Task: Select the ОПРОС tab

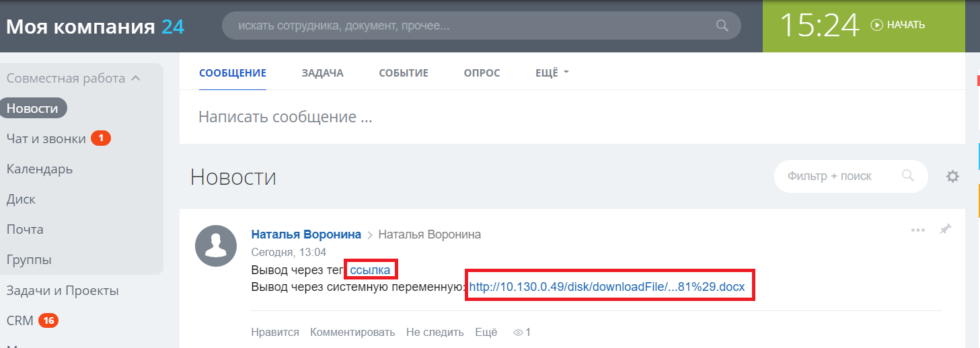Action: tap(482, 73)
